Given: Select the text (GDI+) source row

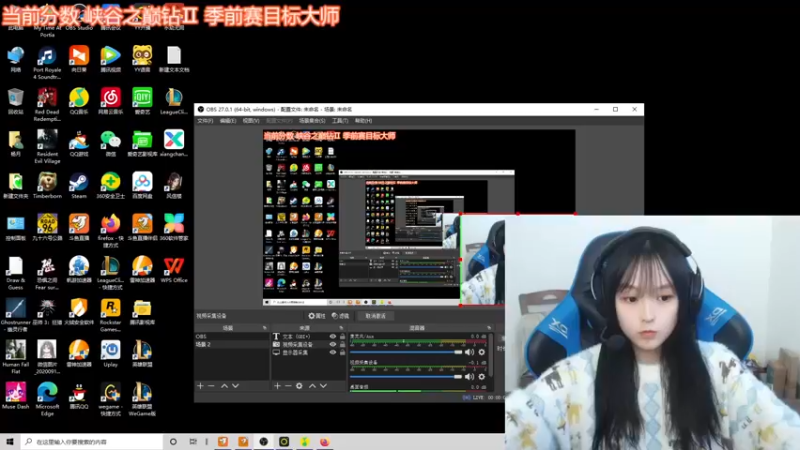Looking at the screenshot, I should pyautogui.click(x=309, y=336).
